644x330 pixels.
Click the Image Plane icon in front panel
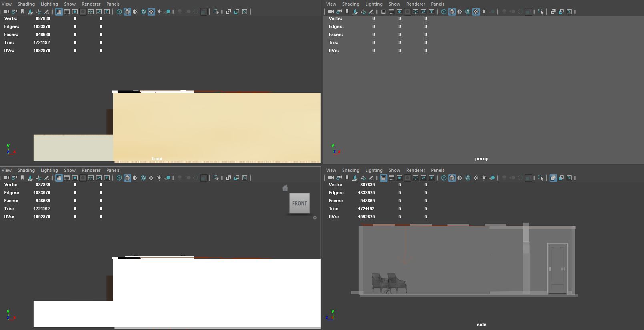coord(30,12)
